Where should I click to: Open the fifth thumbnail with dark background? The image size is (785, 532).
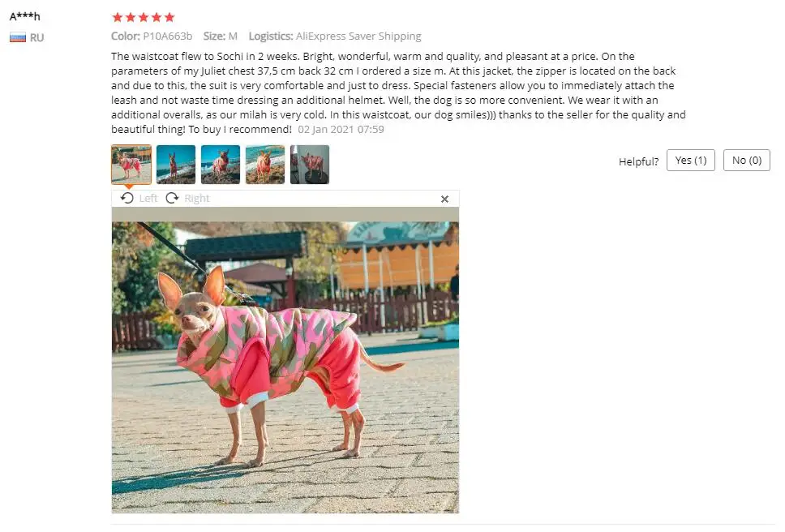click(x=310, y=165)
